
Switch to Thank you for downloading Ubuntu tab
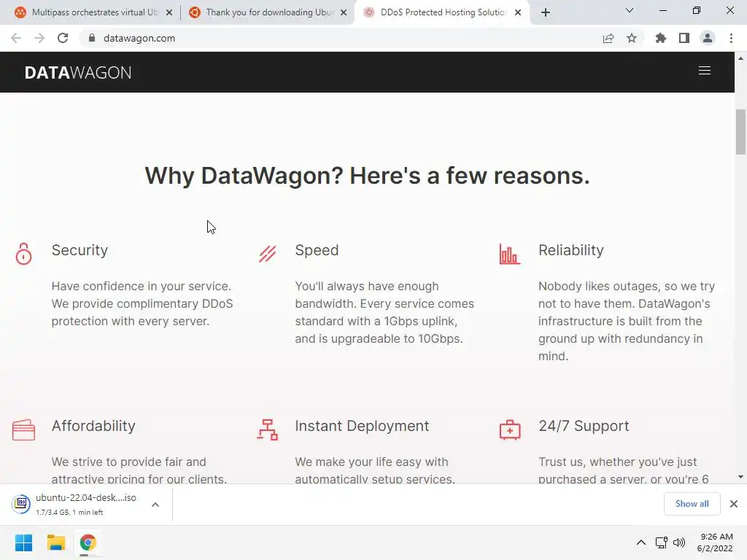pos(270,12)
